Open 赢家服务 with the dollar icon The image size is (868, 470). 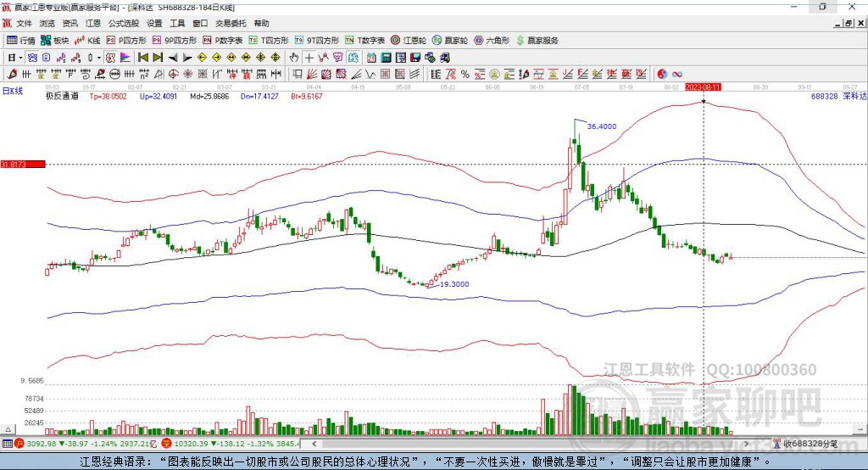click(x=537, y=41)
